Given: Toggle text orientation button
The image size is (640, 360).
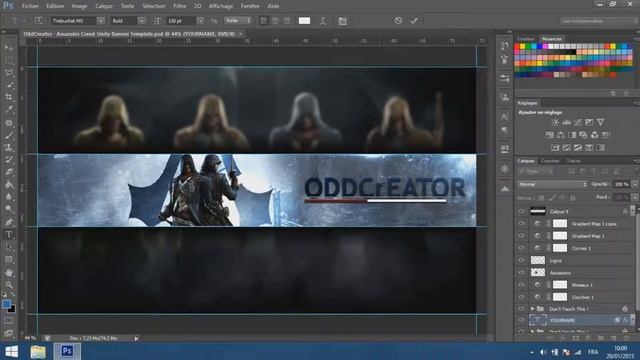Looking at the screenshot, I should 38,20.
